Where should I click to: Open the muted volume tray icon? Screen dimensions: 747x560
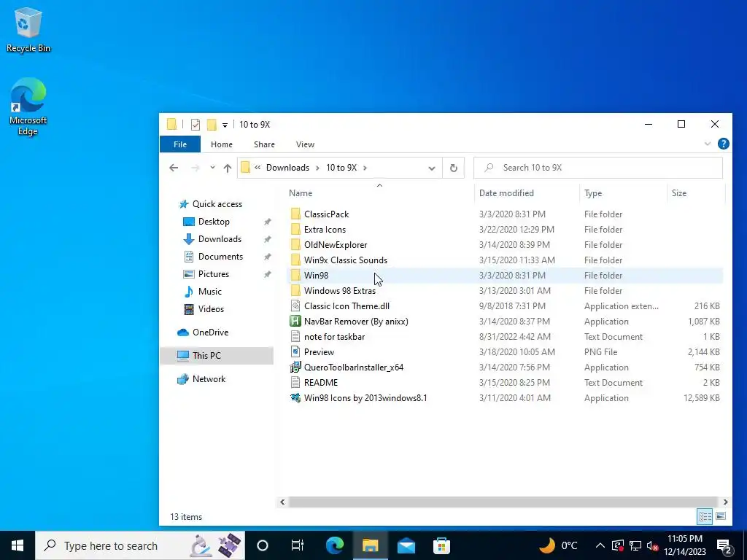(x=653, y=545)
